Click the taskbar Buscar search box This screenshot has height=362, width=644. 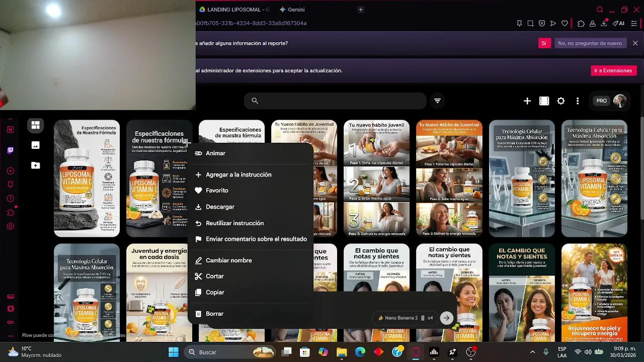click(x=229, y=352)
